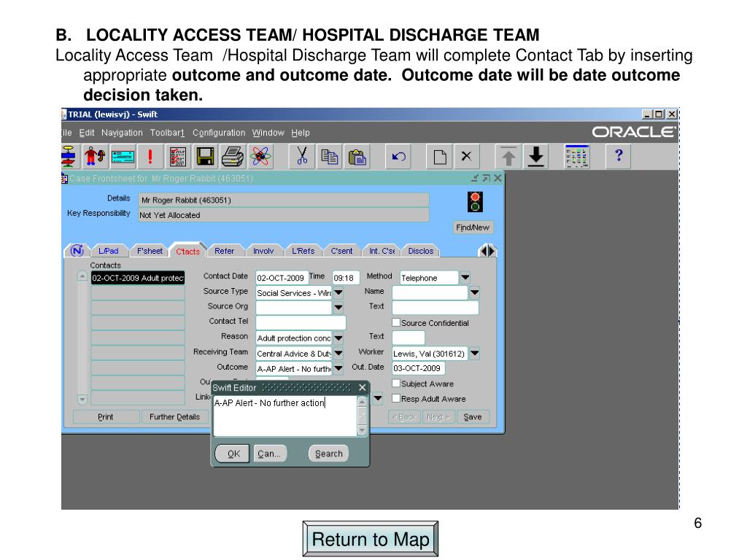Open the Window menu
This screenshot has width=747, height=560.
(x=268, y=133)
